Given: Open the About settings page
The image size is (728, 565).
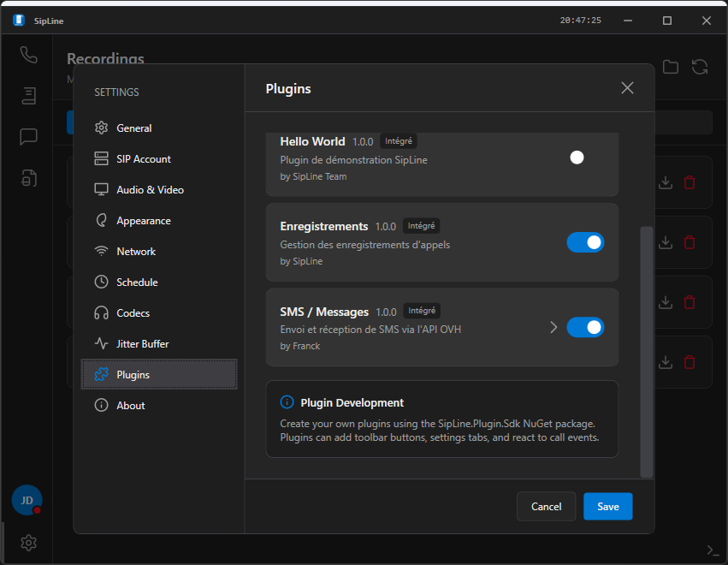Looking at the screenshot, I should 131,405.
